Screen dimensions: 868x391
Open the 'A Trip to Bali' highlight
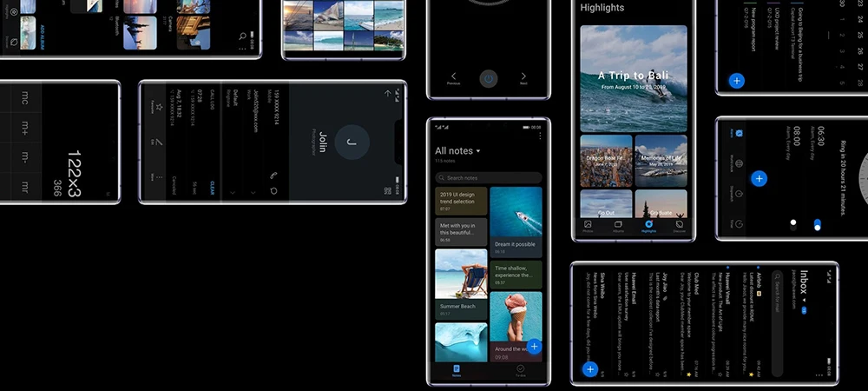pos(634,79)
